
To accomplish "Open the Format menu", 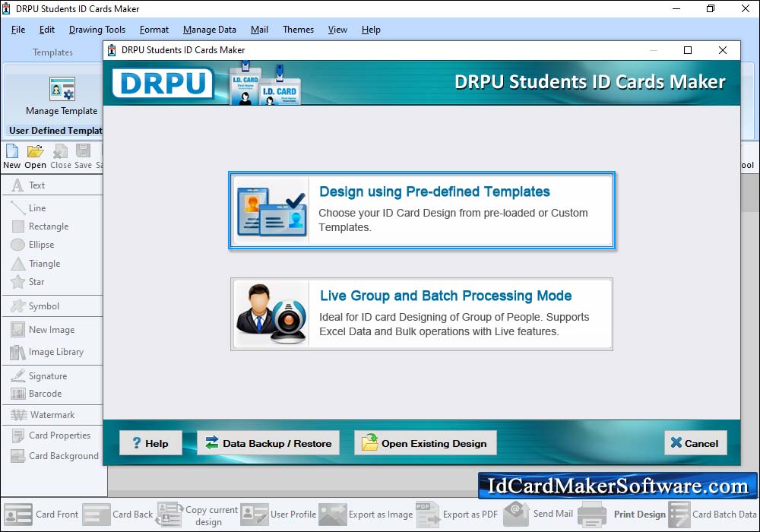I will [154, 30].
